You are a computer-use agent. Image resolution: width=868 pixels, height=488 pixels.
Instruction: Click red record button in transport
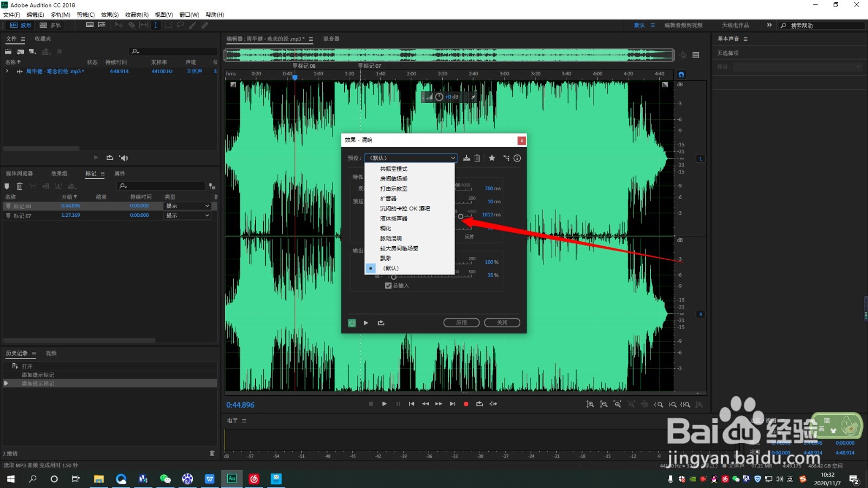(466, 404)
